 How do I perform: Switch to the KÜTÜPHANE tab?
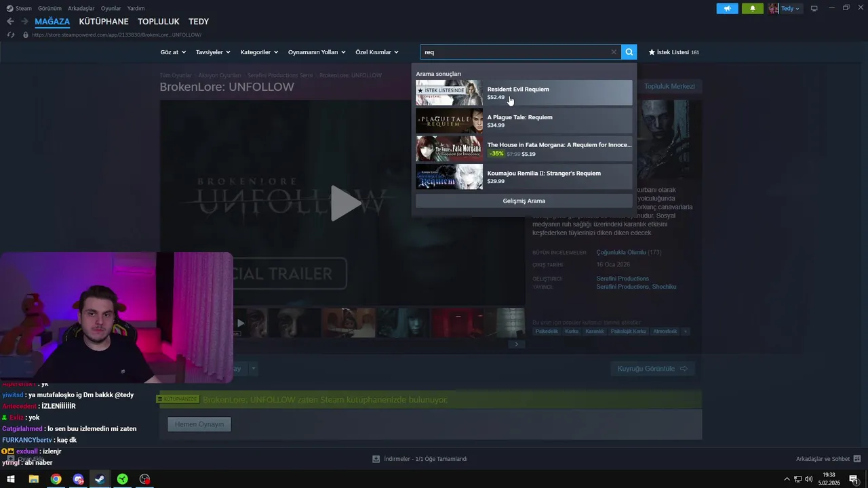104,22
